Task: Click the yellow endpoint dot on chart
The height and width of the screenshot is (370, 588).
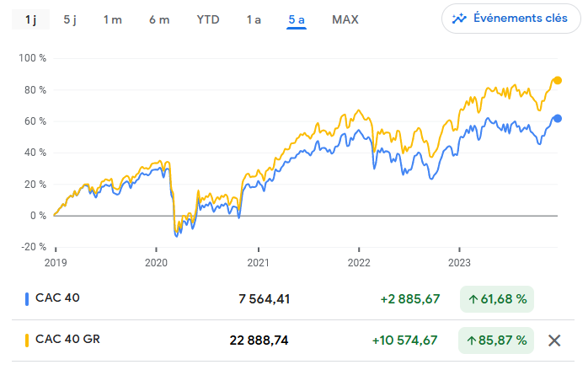Action: [557, 80]
